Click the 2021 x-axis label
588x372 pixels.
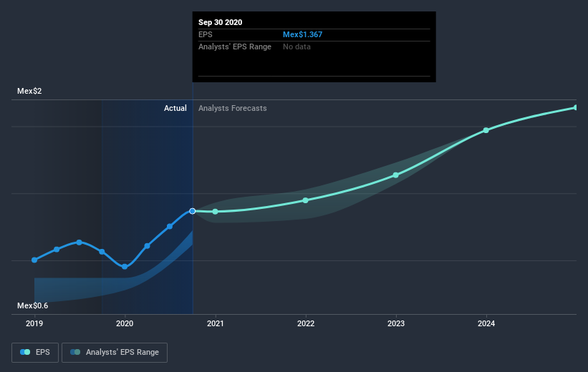coord(216,323)
